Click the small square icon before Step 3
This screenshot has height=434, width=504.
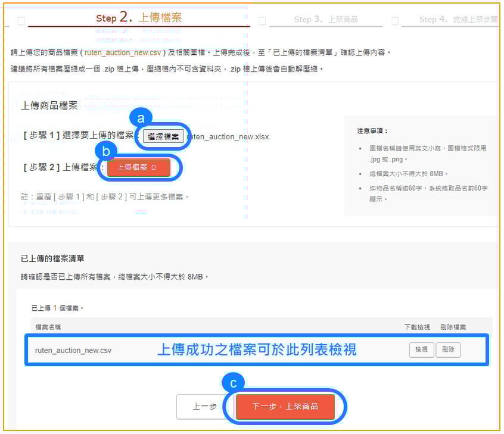coord(262,21)
